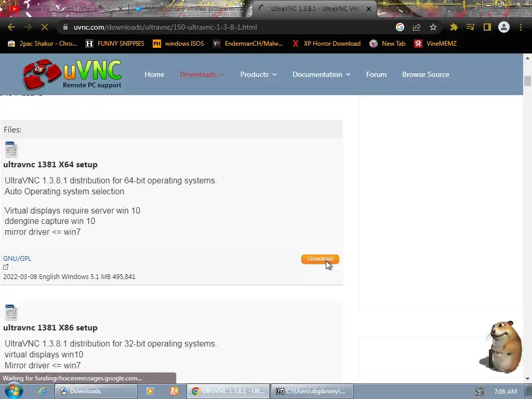Open the media player taskbar icon

coord(150,391)
